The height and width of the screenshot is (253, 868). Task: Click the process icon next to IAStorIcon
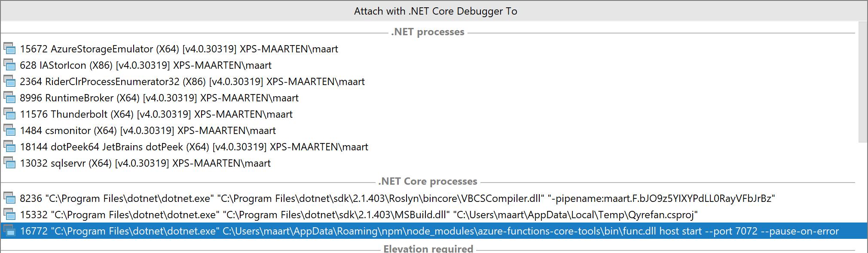(x=10, y=65)
